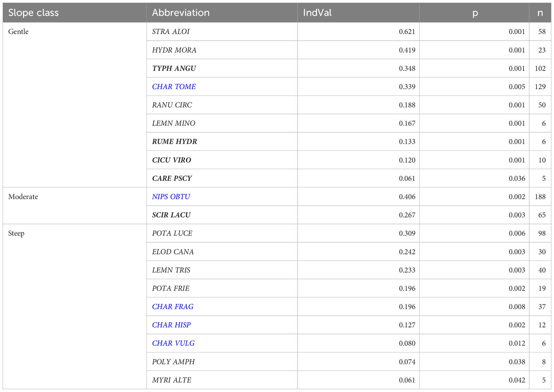Click the IndVal value 0.621

pyautogui.click(x=407, y=32)
